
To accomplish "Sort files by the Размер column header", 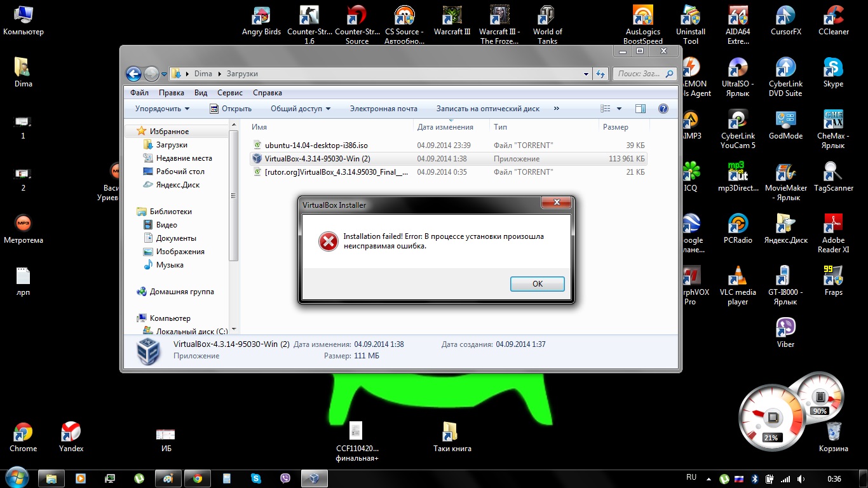I will [x=615, y=127].
